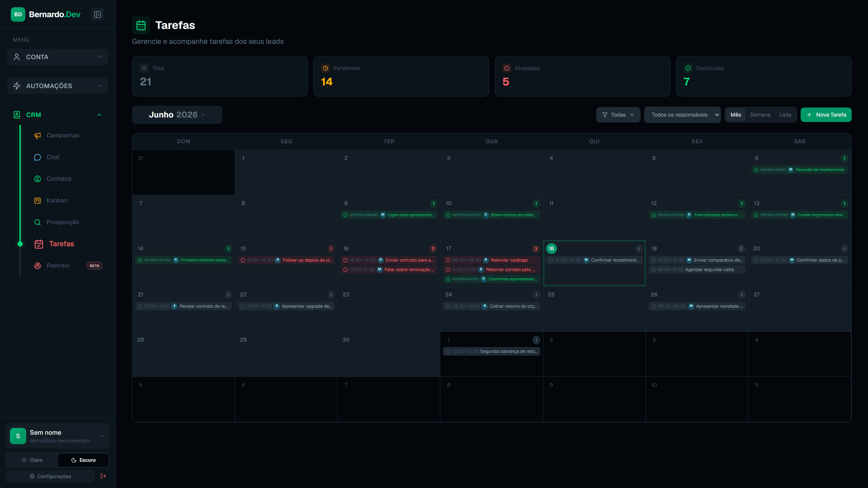Switch to Claro light theme
The image size is (868, 488).
click(x=32, y=460)
